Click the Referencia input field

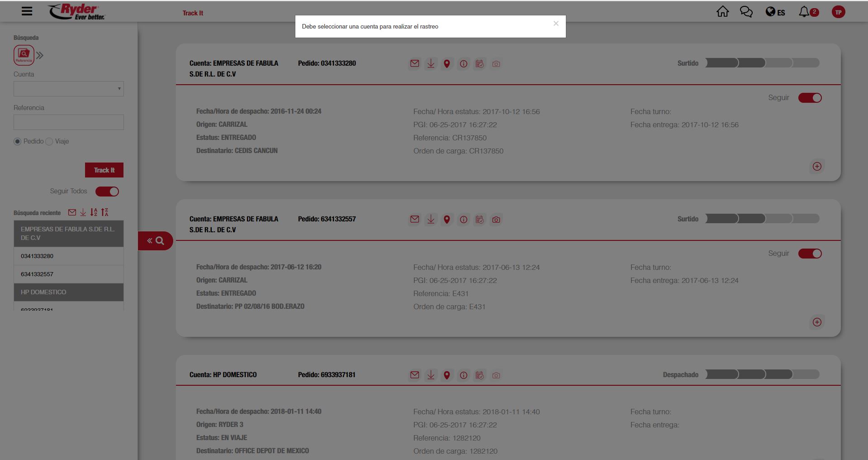click(x=69, y=122)
